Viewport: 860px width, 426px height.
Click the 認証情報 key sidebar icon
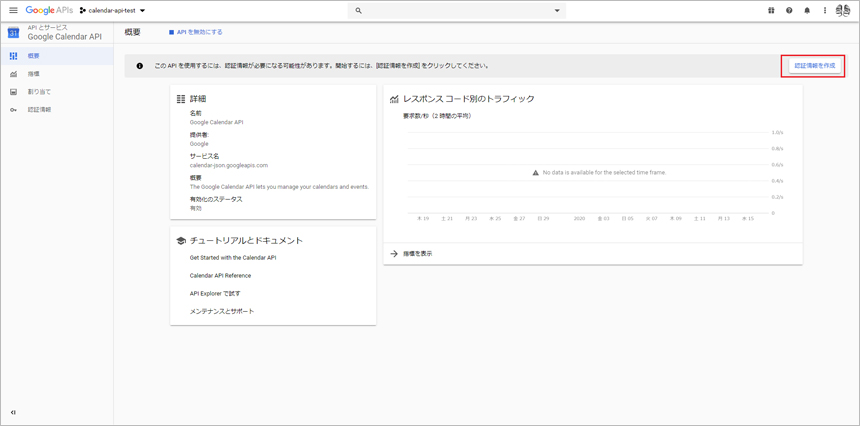[x=14, y=110]
